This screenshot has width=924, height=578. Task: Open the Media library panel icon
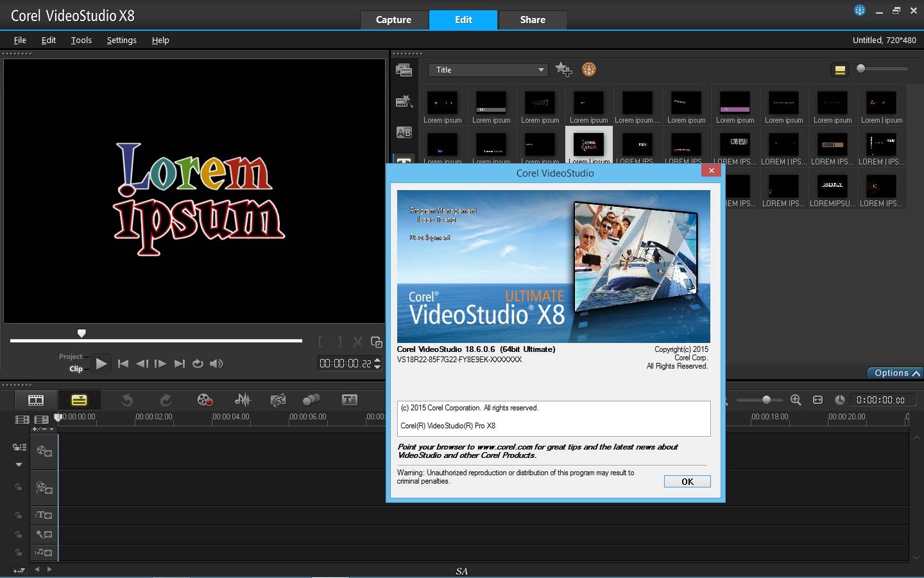pos(404,70)
